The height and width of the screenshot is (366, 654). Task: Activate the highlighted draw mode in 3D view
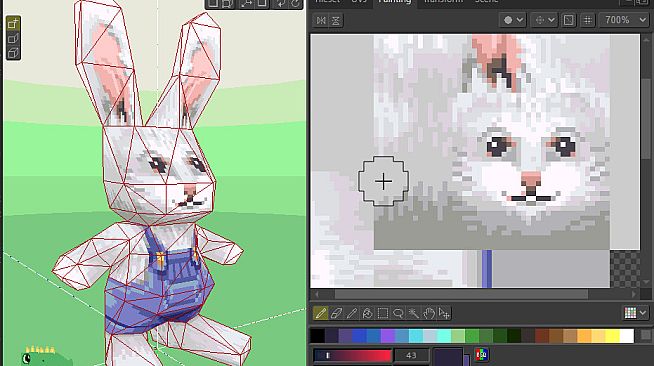pyautogui.click(x=13, y=23)
